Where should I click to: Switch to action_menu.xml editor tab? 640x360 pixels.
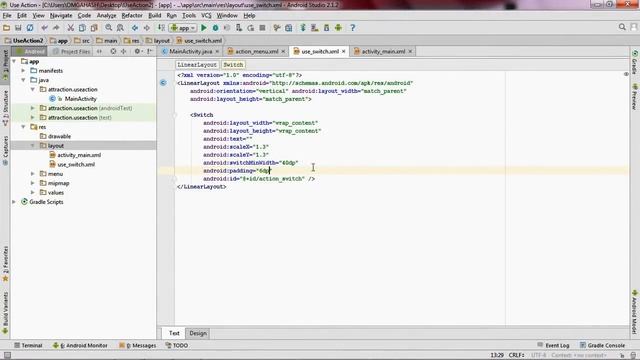pos(256,51)
